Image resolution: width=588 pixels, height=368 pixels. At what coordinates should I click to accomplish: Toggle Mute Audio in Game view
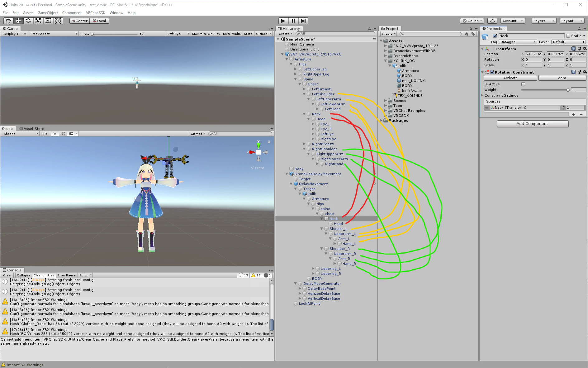pyautogui.click(x=232, y=34)
